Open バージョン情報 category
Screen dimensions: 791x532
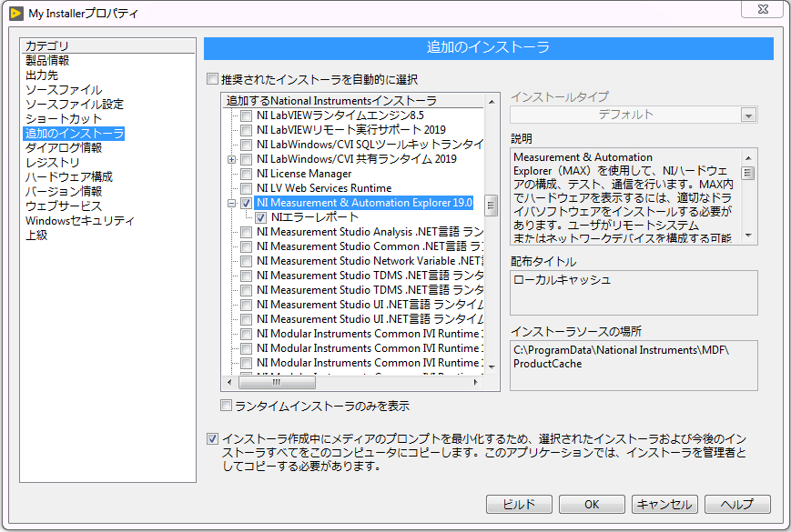[x=64, y=192]
